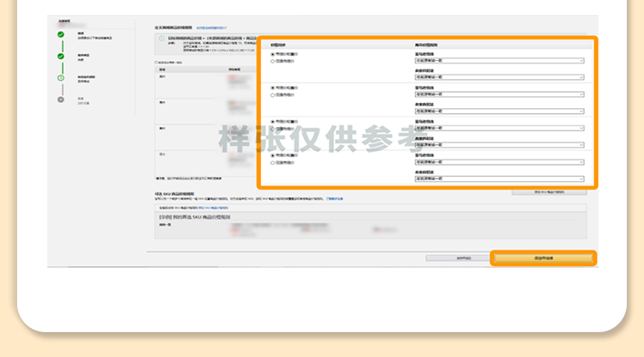
Task: Open fourth row's lower rounding rule dropdown
Action: pyautogui.click(x=498, y=178)
